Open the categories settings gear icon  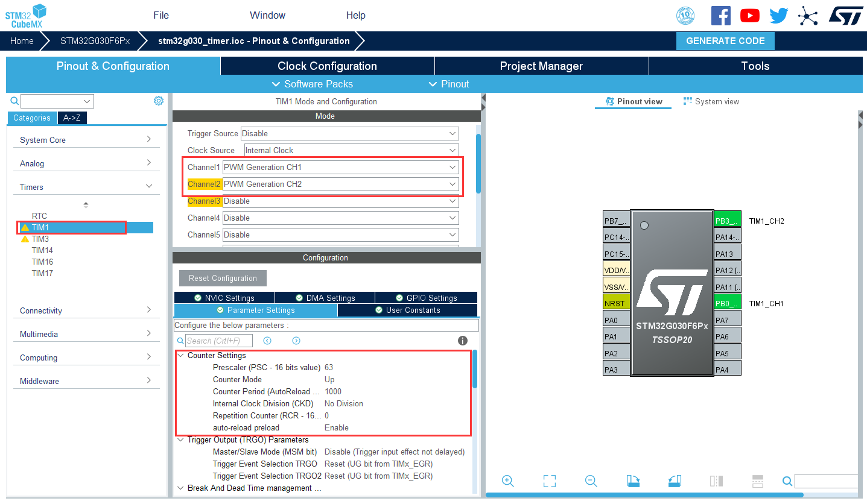click(x=159, y=101)
